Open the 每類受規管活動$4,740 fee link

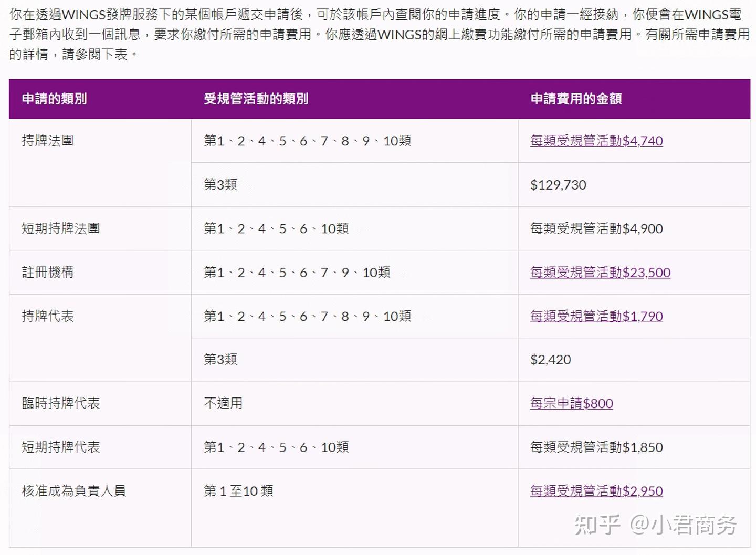click(x=596, y=141)
